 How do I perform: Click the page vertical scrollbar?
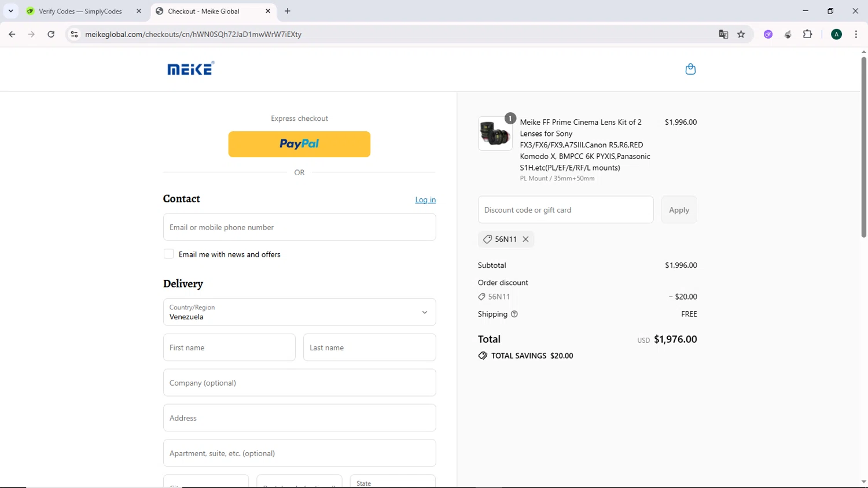coord(863,147)
